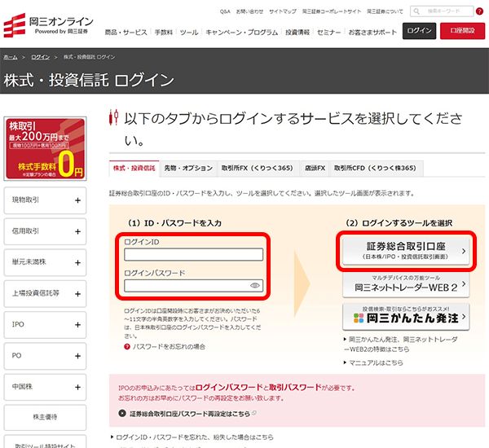
Task: Click the black ログイン button
Action: (419, 31)
